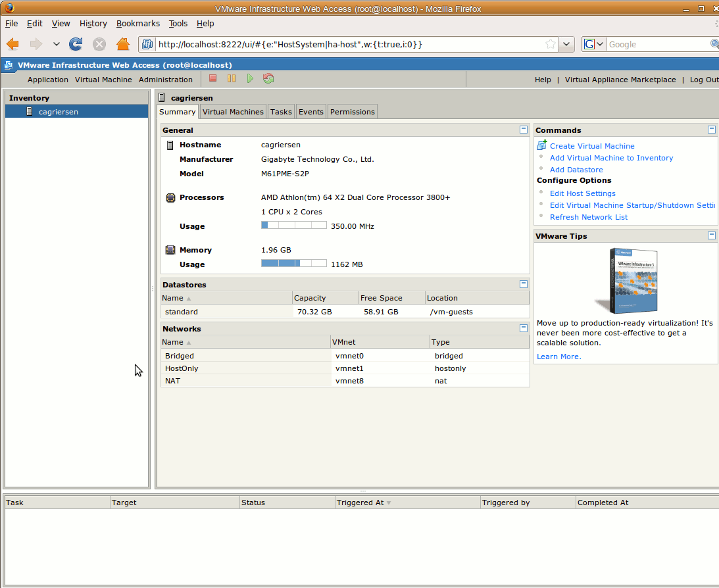Click Create Virtual Machine link
Image resolution: width=719 pixels, height=588 pixels.
coord(592,146)
